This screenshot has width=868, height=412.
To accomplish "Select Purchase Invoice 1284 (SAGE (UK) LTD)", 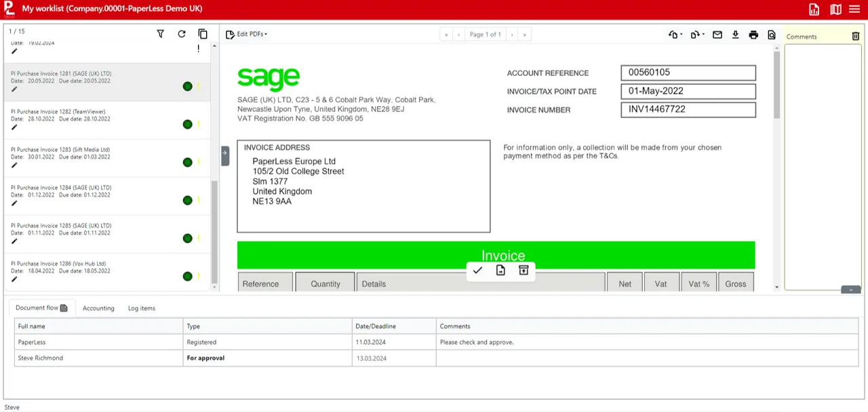I will click(x=107, y=197).
